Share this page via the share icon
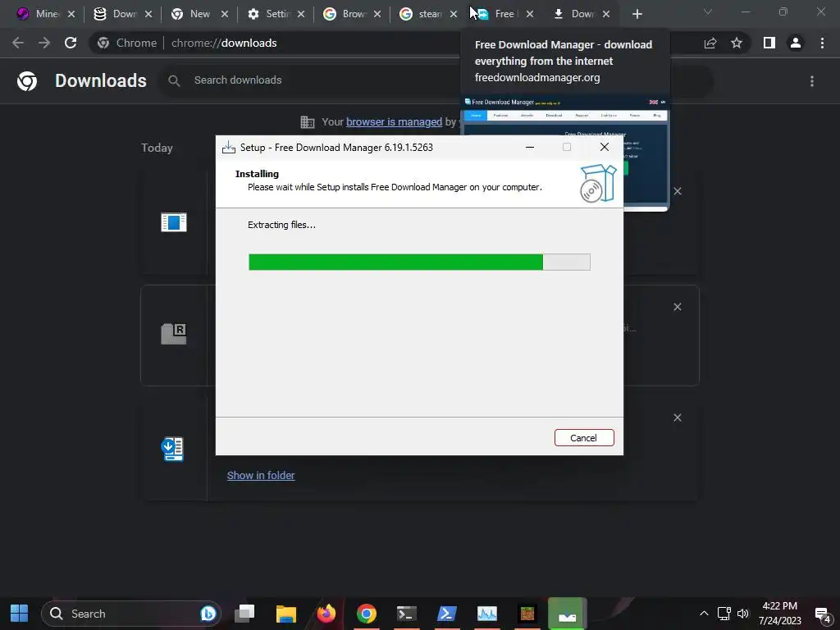The image size is (840, 630). tap(710, 43)
